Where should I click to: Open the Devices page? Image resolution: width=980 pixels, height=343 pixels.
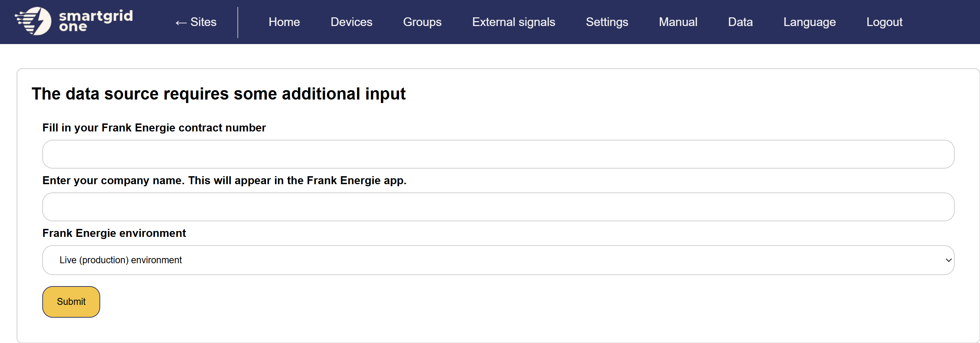pyautogui.click(x=351, y=22)
